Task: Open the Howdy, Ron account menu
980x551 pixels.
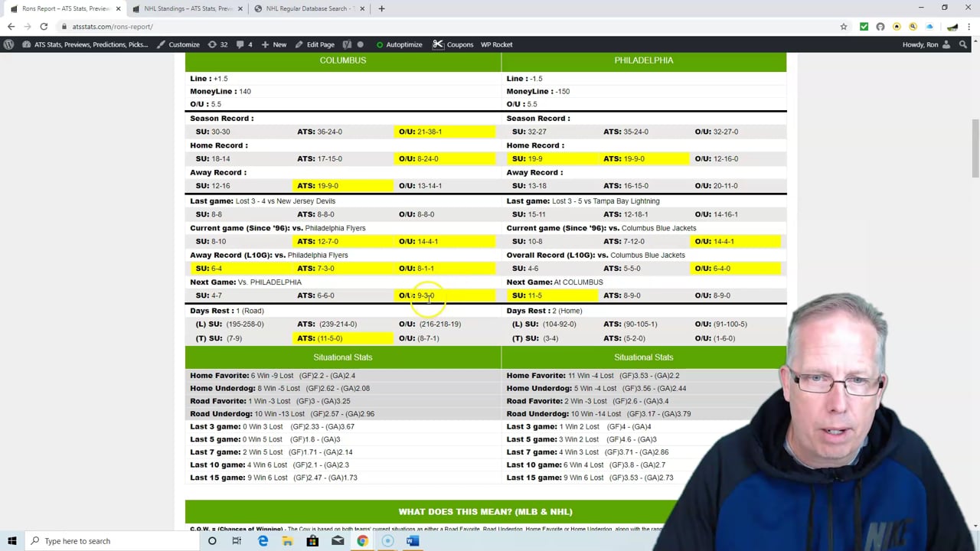Action: (926, 44)
